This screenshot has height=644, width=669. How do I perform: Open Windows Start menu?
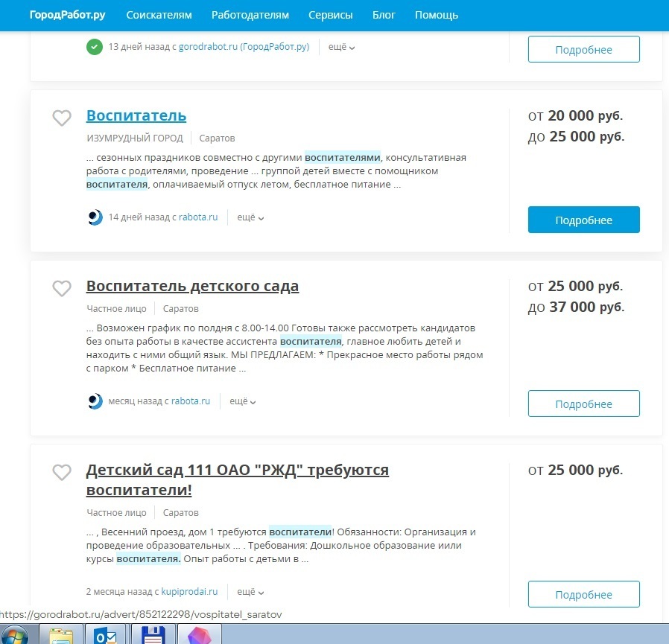pos(14,635)
